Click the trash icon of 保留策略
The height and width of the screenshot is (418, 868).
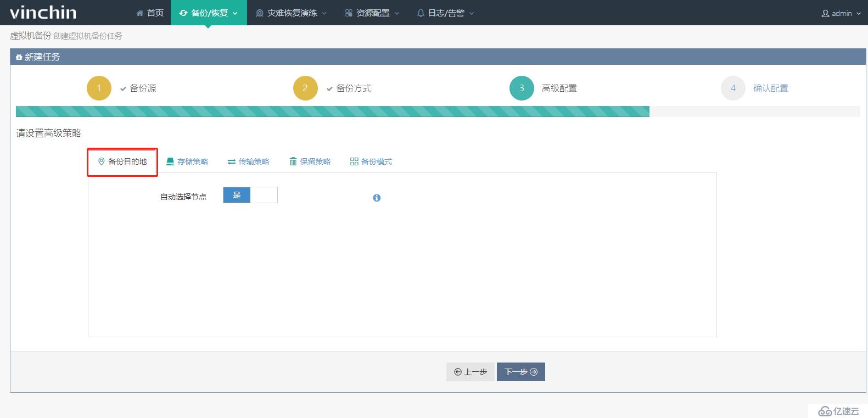[x=293, y=161]
